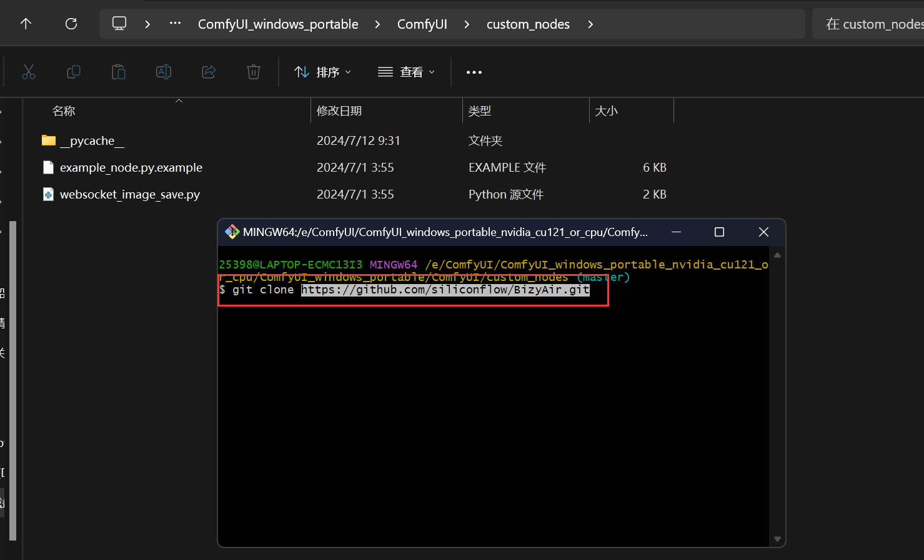The height and width of the screenshot is (560, 924).
Task: Click the EXAMPLE 文件 type cell
Action: point(507,168)
